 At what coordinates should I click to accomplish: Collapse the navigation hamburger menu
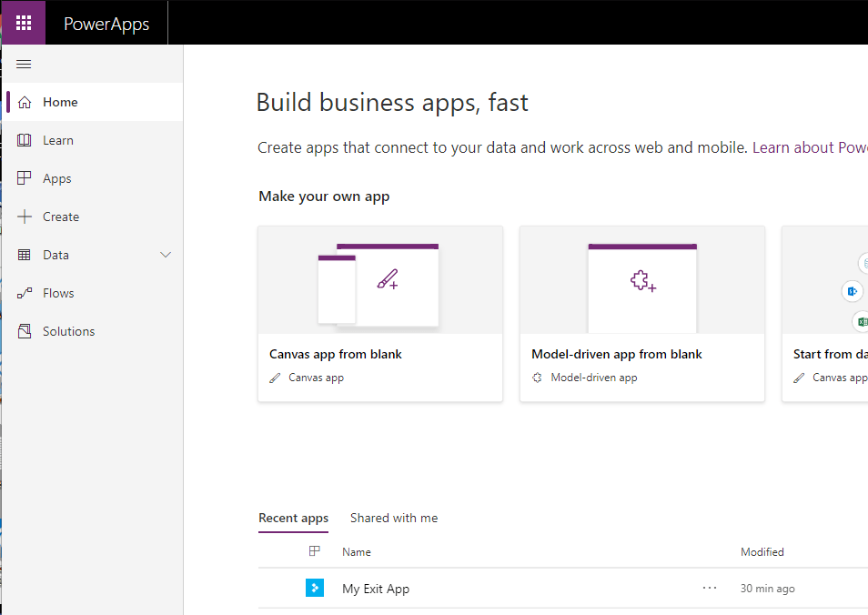(x=24, y=65)
